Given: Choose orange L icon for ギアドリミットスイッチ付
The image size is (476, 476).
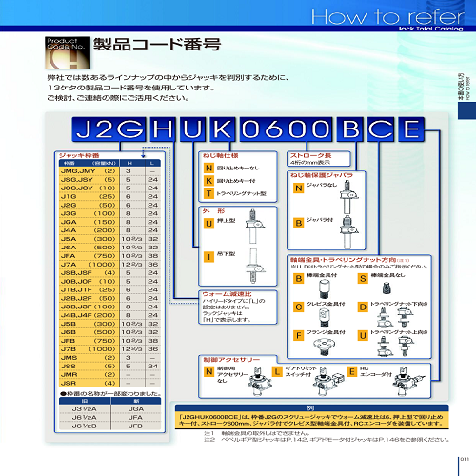Looking at the screenshot, I should [277, 371].
